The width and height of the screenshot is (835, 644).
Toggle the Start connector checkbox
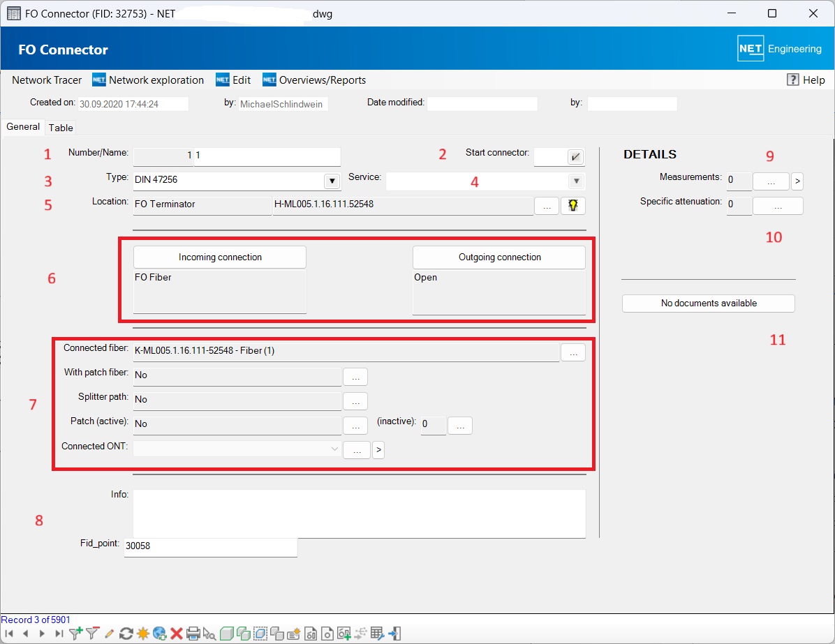[575, 157]
